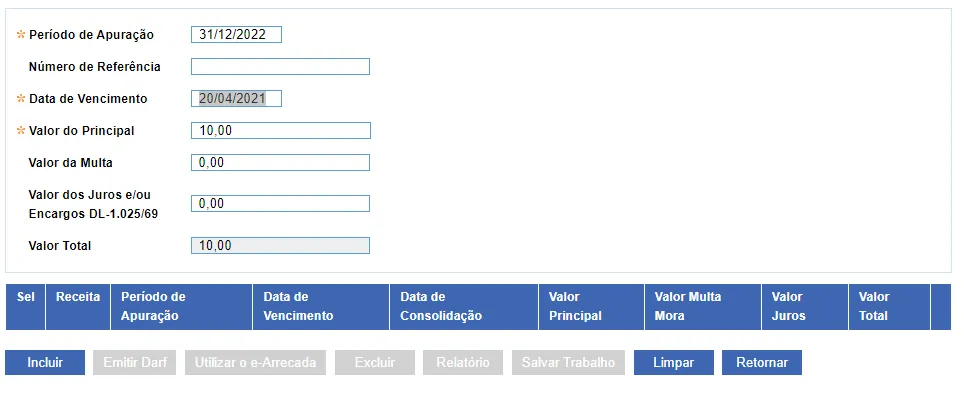Click the Valor dos Juros input field
The width and height of the screenshot is (964, 398).
280,204
